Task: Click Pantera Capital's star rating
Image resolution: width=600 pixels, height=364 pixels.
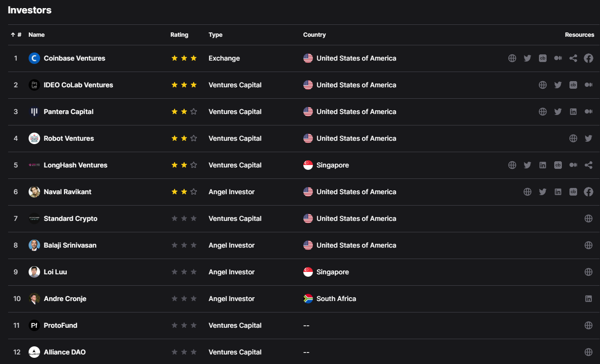Action: pyautogui.click(x=184, y=112)
